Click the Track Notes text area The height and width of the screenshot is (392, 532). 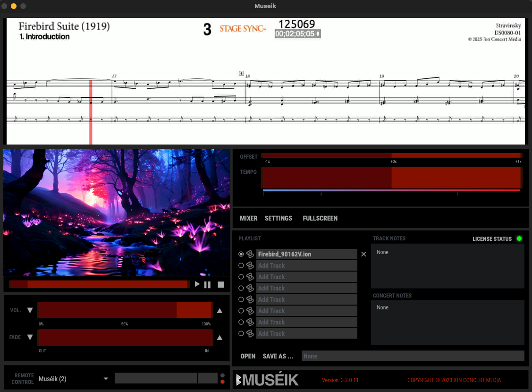pyautogui.click(x=448, y=266)
